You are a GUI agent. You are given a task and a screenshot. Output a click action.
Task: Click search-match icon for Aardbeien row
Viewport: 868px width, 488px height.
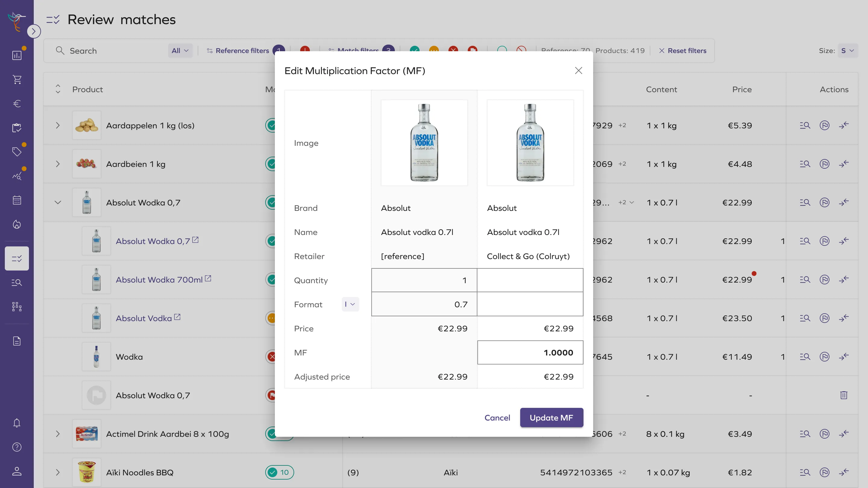(805, 164)
